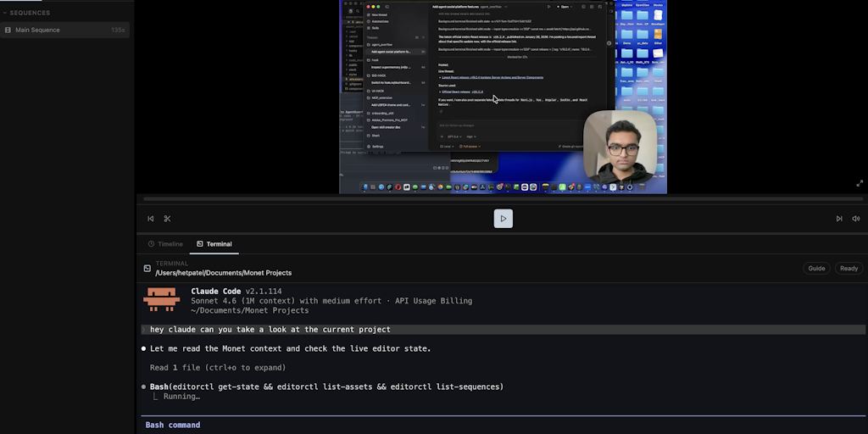Expand the 'Read 1 file' output line

pyautogui.click(x=218, y=368)
